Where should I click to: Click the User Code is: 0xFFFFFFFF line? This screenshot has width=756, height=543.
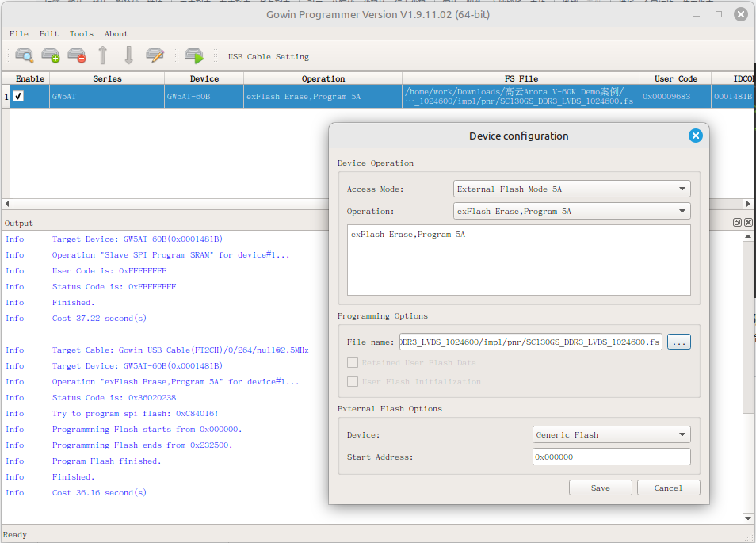pyautogui.click(x=109, y=271)
